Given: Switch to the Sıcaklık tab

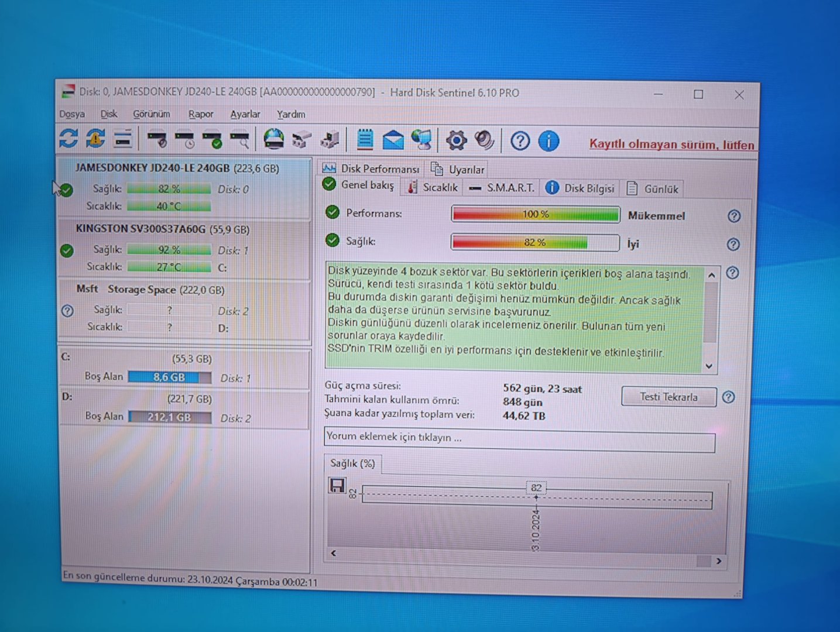Looking at the screenshot, I should (x=433, y=187).
